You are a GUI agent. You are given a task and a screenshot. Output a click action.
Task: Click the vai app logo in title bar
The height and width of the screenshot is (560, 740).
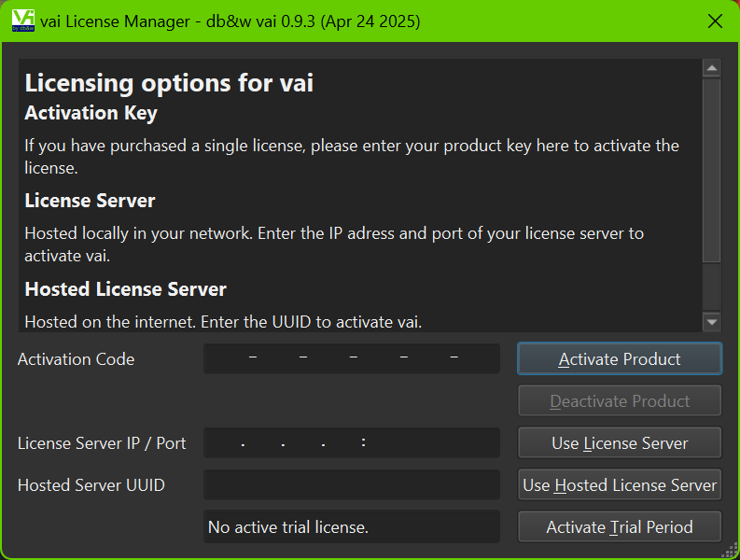click(x=23, y=21)
